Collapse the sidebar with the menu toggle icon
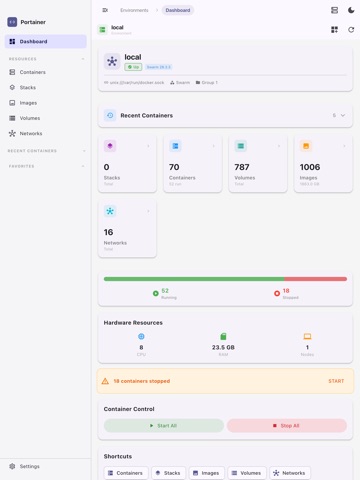 tap(105, 10)
